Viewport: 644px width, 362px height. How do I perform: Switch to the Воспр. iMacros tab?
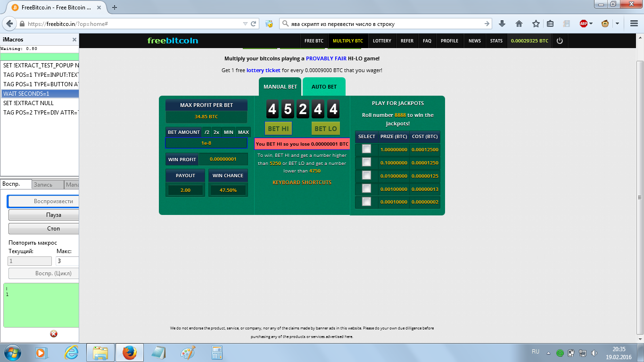tap(16, 184)
